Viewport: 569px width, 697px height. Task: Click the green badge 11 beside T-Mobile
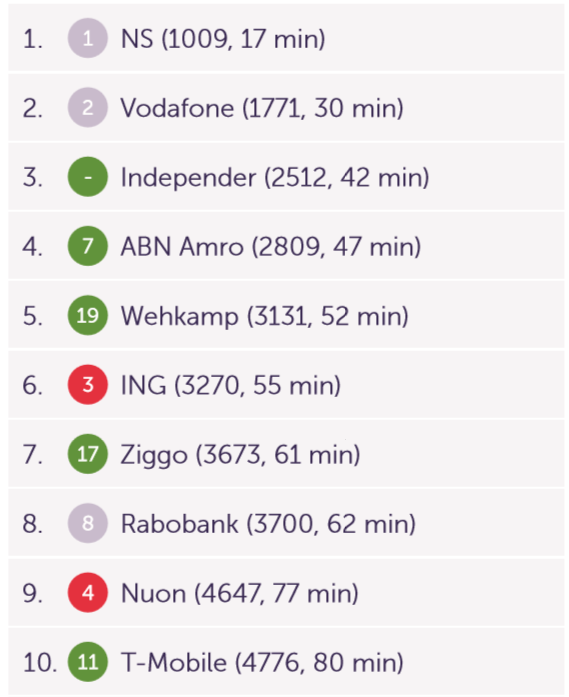pos(88,662)
